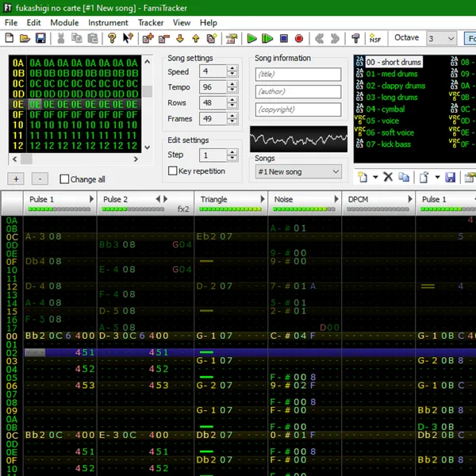Play the song with green play icon
The image size is (476, 476).
pyautogui.click(x=251, y=38)
